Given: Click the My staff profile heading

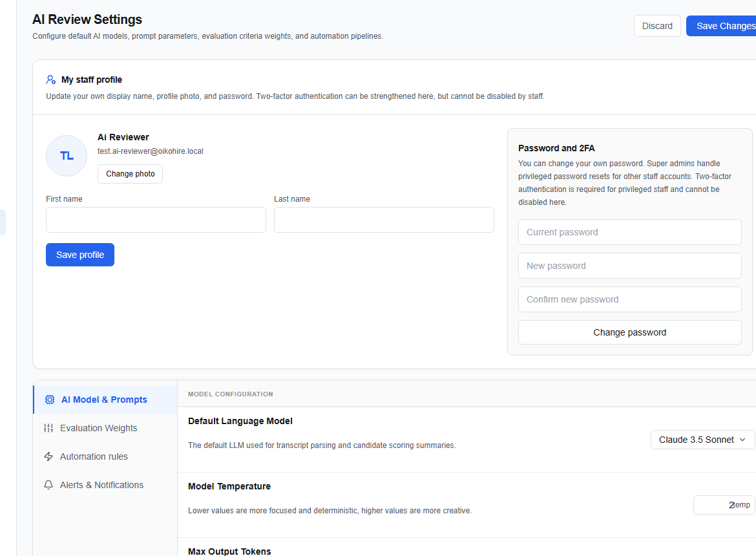Looking at the screenshot, I should 92,80.
